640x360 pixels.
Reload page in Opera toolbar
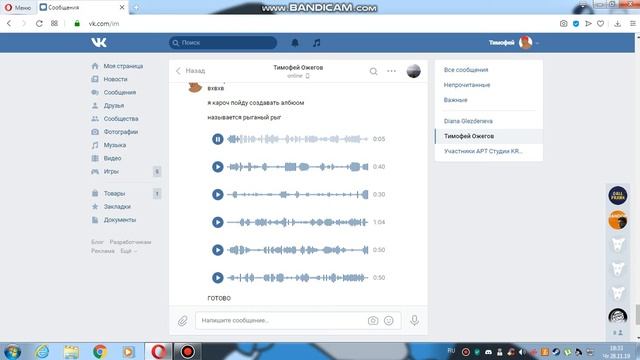[39, 24]
